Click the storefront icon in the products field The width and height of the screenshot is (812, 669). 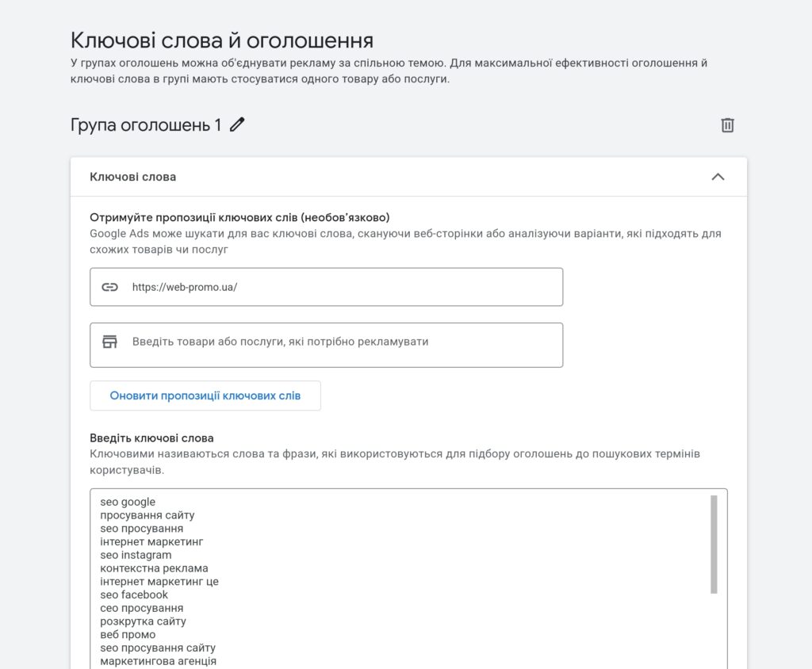point(109,345)
